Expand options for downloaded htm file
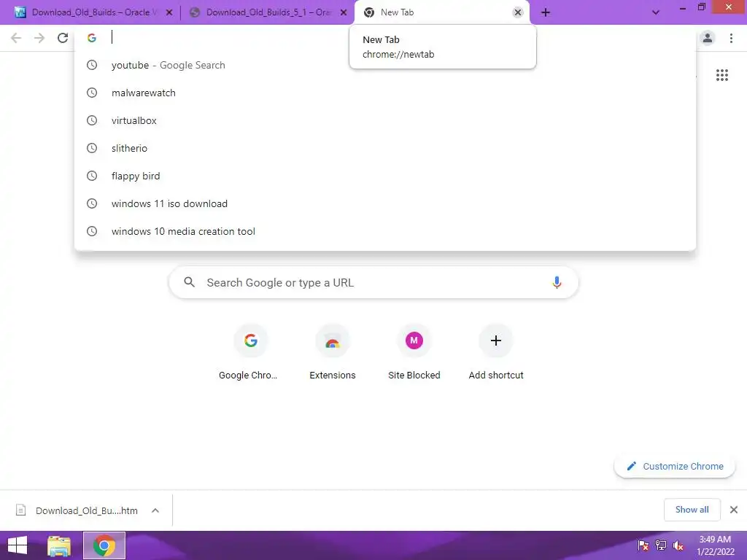This screenshot has width=747, height=560. pyautogui.click(x=155, y=510)
